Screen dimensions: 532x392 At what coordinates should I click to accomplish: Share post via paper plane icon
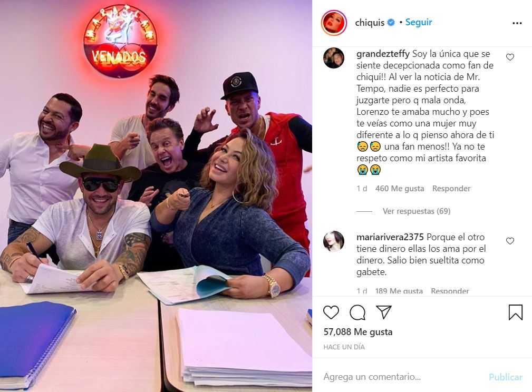coord(384,312)
